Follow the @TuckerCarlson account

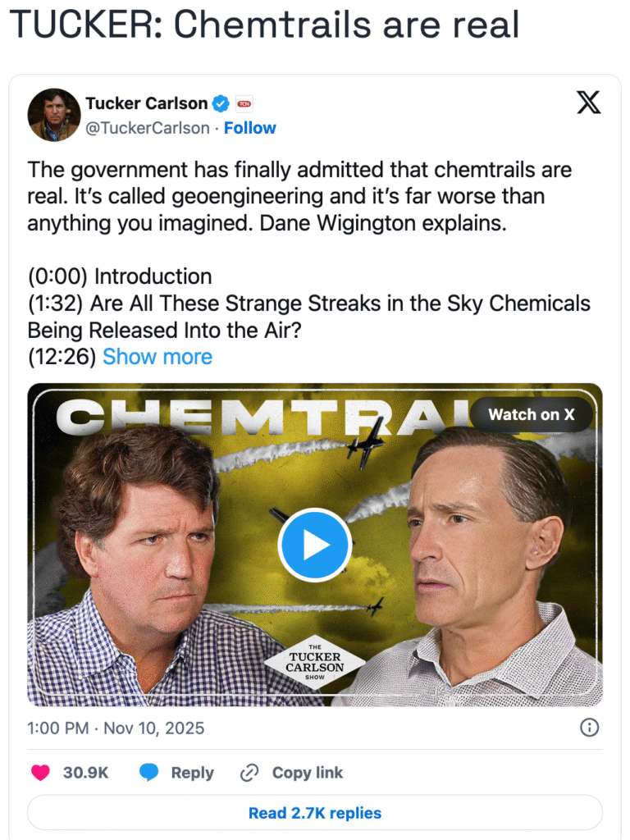(x=250, y=128)
